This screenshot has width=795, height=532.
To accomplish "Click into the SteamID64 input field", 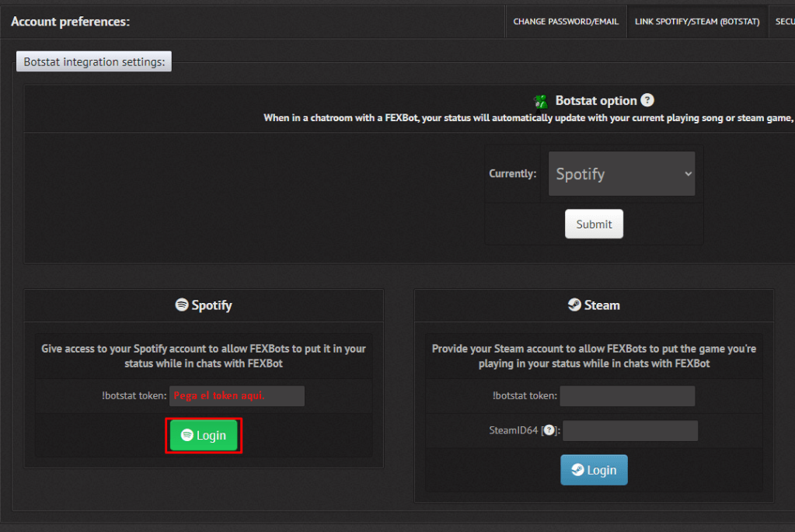I will (x=629, y=431).
